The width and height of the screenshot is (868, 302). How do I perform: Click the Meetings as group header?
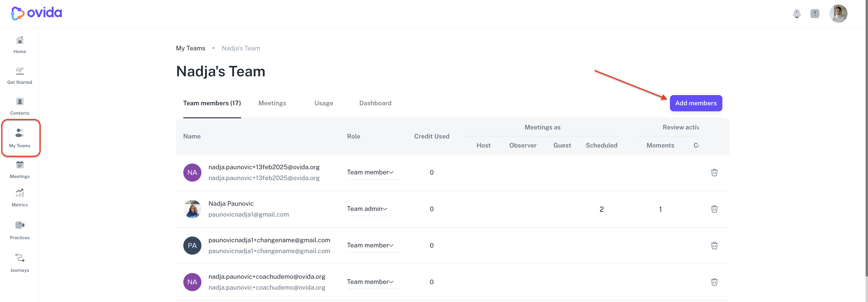tap(542, 127)
